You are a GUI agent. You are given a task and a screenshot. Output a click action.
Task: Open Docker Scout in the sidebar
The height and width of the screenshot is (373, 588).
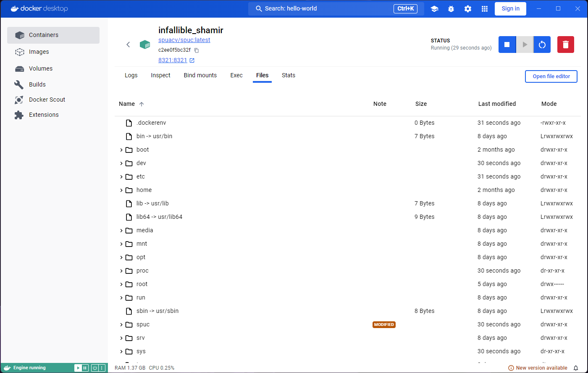(x=53, y=100)
